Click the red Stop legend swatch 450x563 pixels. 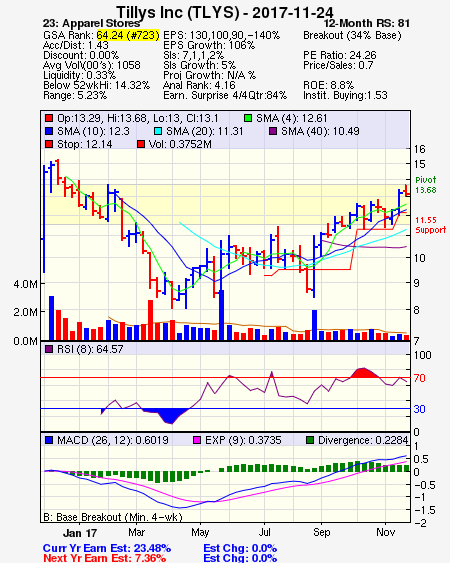point(49,144)
